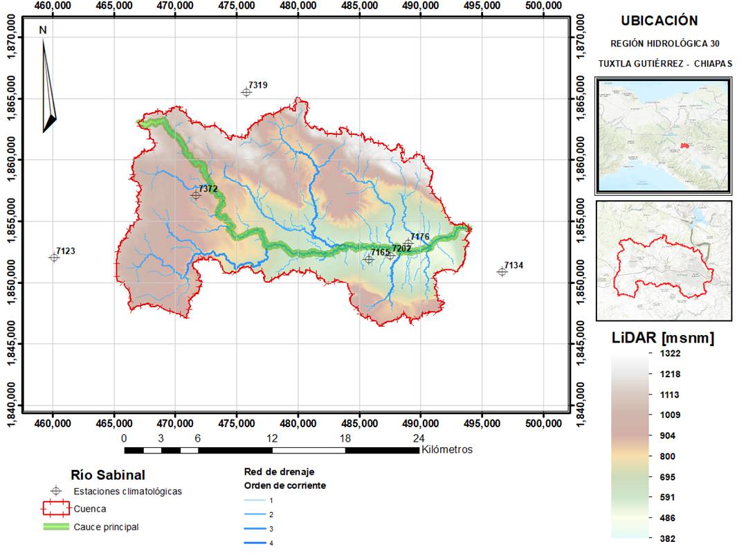Select climate station marker 7176
The width and height of the screenshot is (746, 560).
[408, 243]
